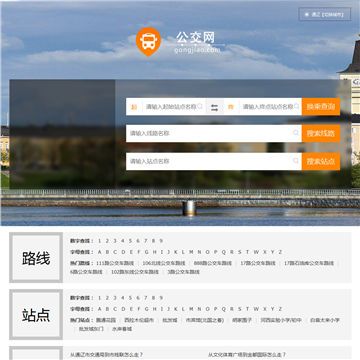Select letter M in 路线 letter lookup
Screen dimensions: 360x360
[191, 252]
